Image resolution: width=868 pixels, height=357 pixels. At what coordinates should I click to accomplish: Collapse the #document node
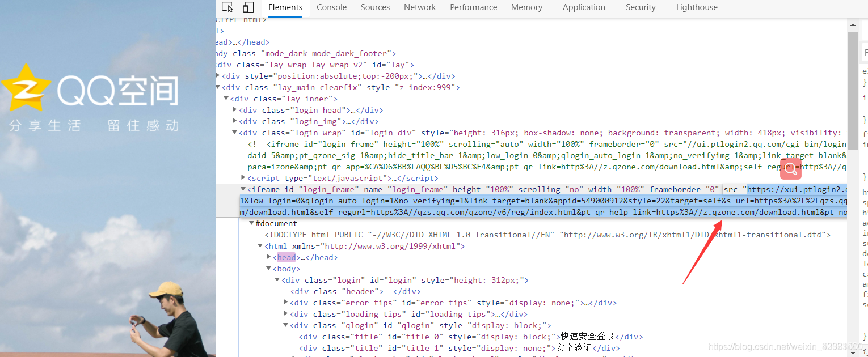[252, 223]
